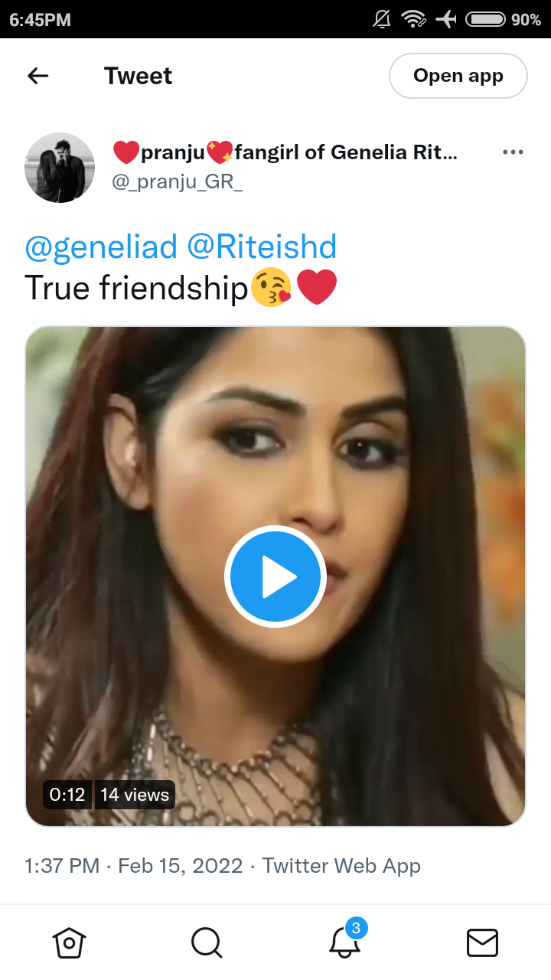Tap the muted notification bell in status bar
Image resolution: width=551 pixels, height=980 pixels.
(x=382, y=19)
